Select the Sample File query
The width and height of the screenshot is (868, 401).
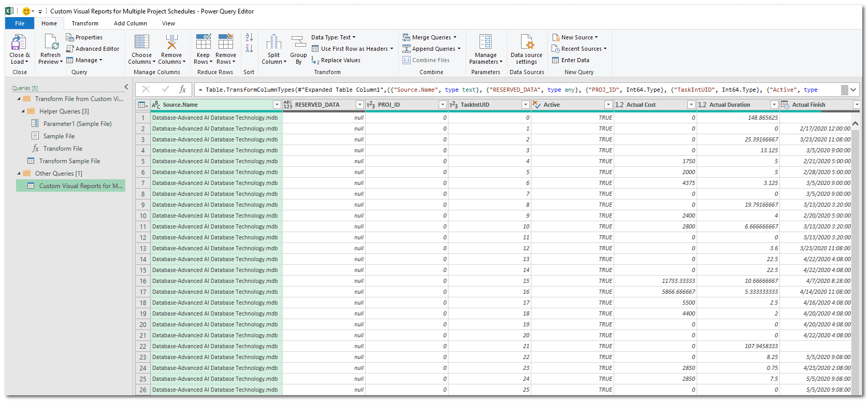click(59, 136)
